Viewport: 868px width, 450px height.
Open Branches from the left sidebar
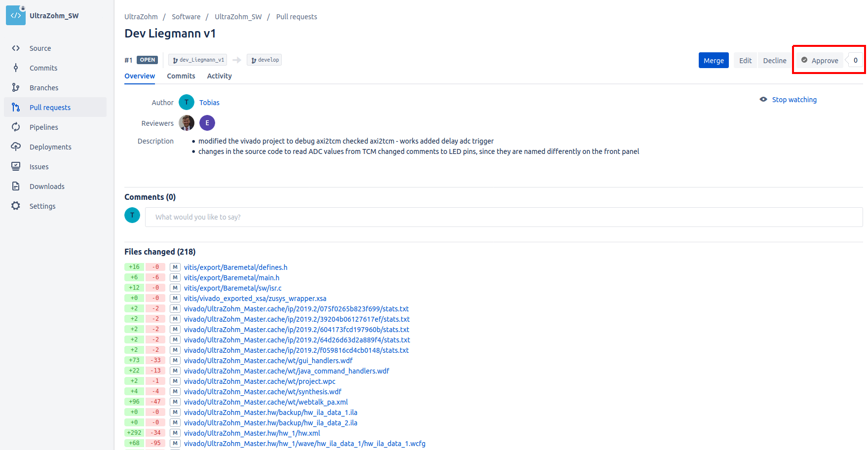pos(43,87)
